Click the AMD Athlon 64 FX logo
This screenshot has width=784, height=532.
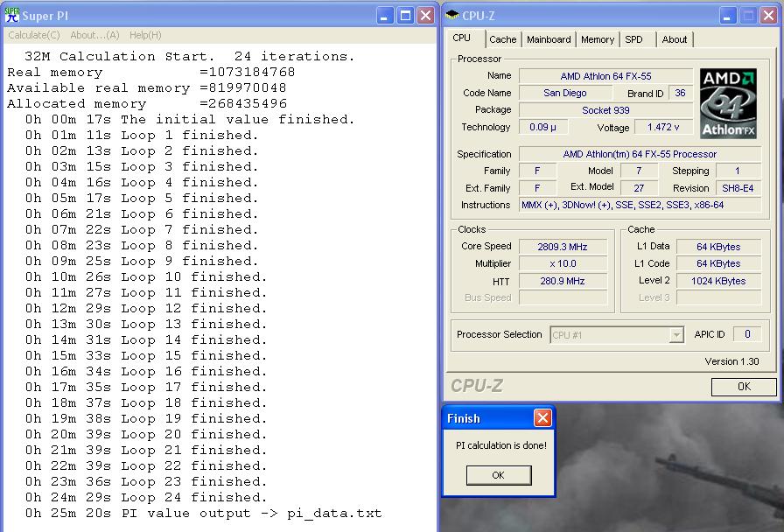(728, 103)
